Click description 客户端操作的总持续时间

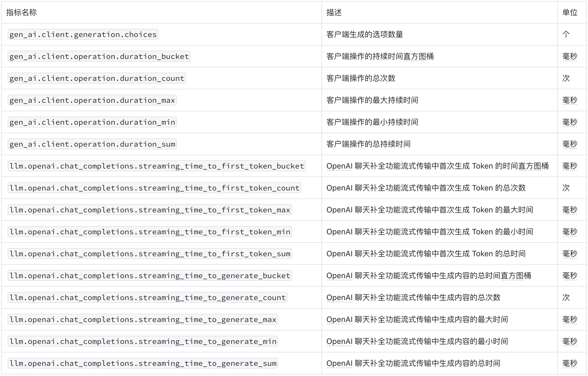pyautogui.click(x=369, y=144)
